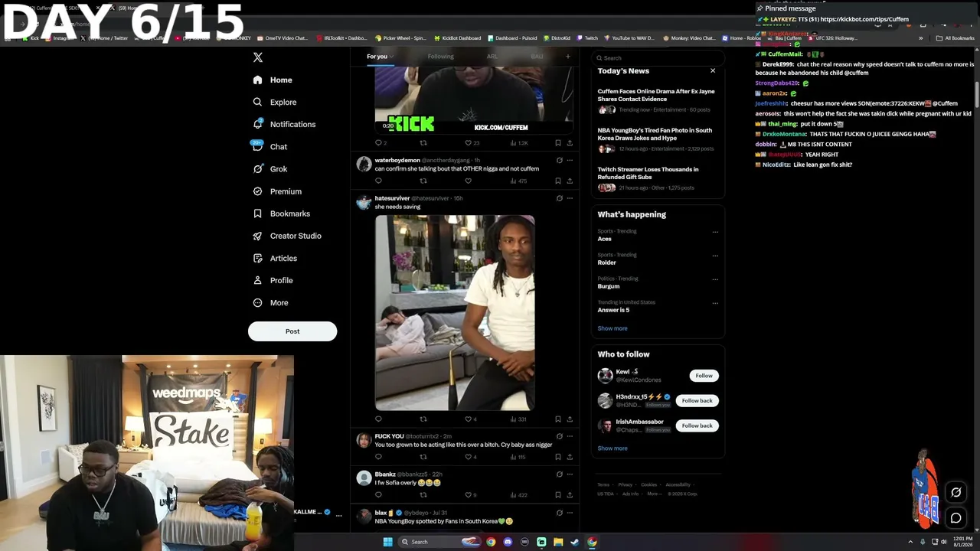Open more options on blax's post

pos(570,513)
